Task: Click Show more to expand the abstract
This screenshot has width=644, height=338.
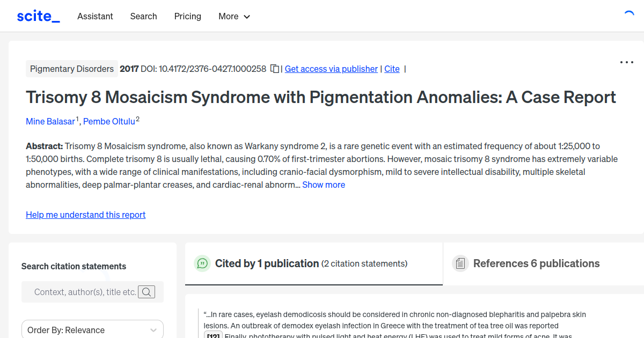Action: click(x=323, y=185)
